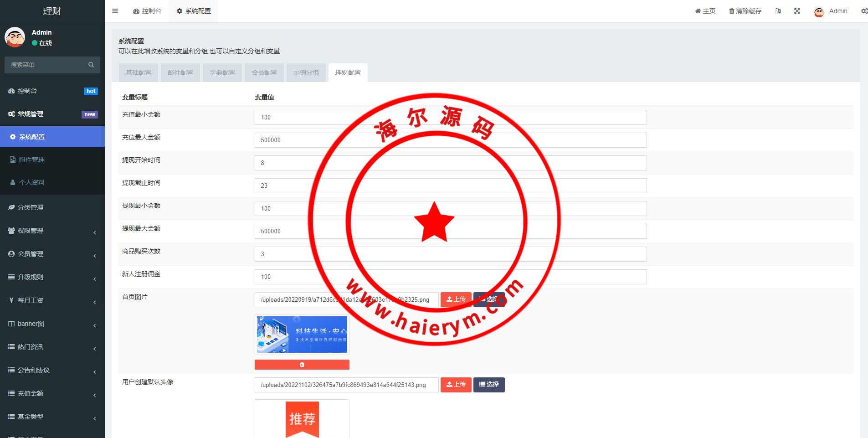Click the language switch icon in header

[x=778, y=11]
